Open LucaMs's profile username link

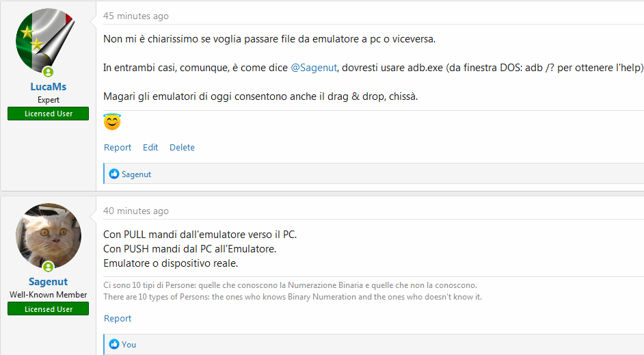(48, 87)
